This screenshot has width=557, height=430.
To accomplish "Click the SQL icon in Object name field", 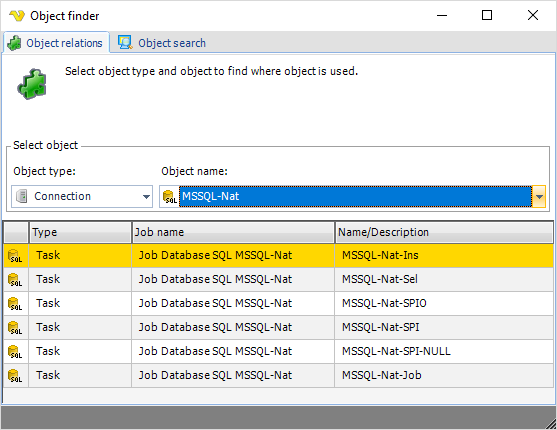I will pos(169,197).
